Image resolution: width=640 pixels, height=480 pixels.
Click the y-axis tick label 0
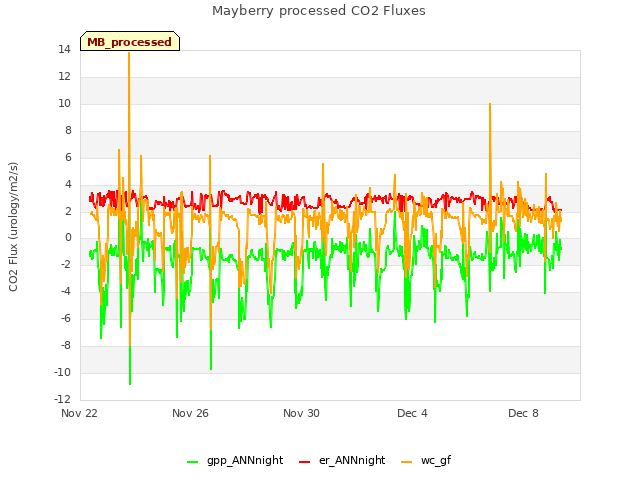pos(68,238)
